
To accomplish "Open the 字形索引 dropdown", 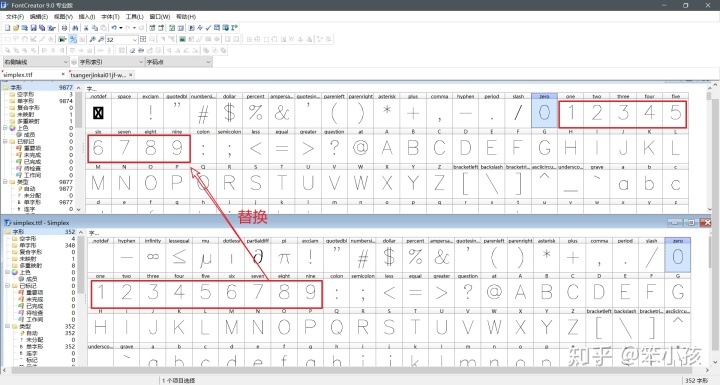I will pyautogui.click(x=112, y=62).
